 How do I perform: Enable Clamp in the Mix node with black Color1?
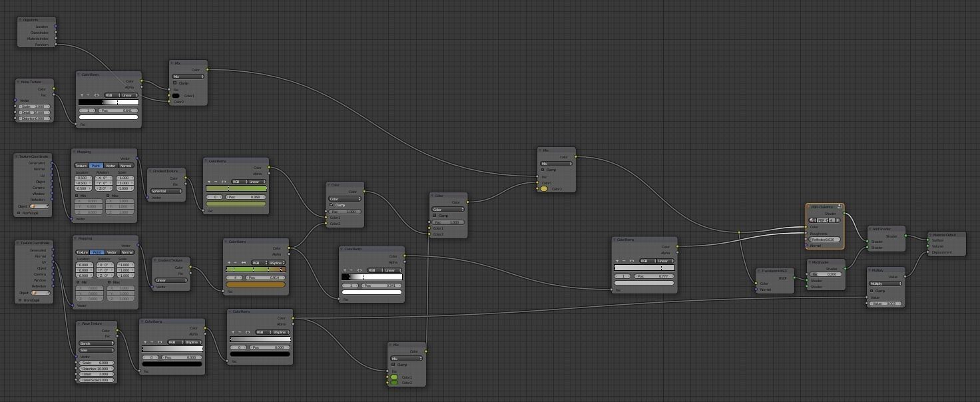coord(175,83)
